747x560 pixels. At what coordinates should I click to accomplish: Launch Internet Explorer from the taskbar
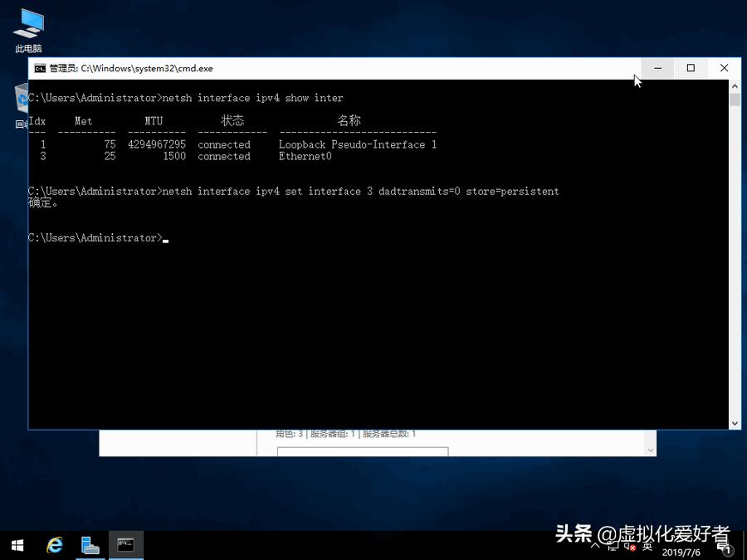coord(54,545)
